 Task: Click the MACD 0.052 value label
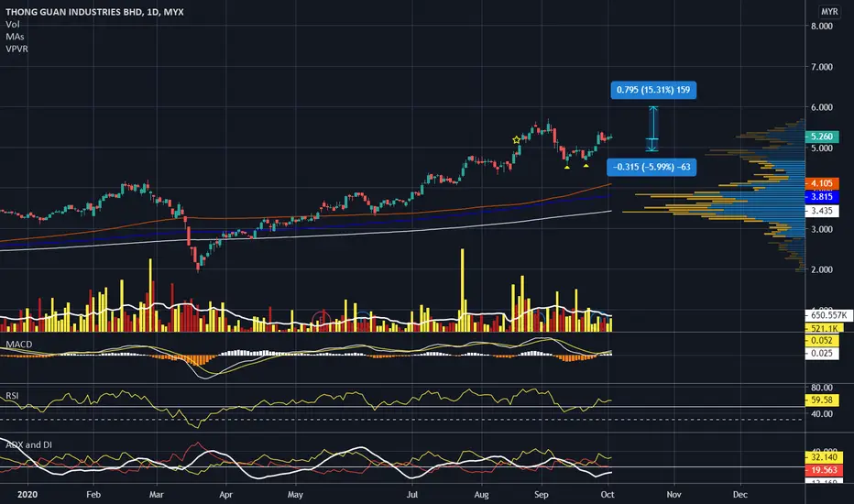[822, 341]
